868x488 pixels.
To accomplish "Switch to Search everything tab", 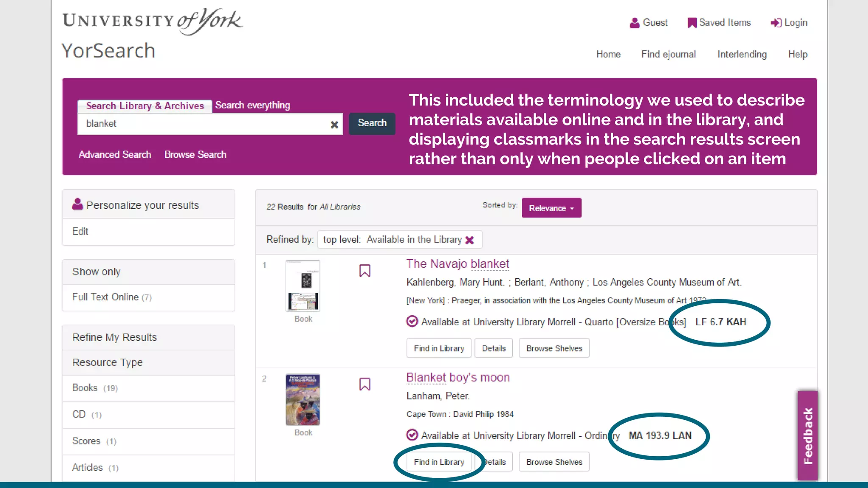I will tap(253, 105).
